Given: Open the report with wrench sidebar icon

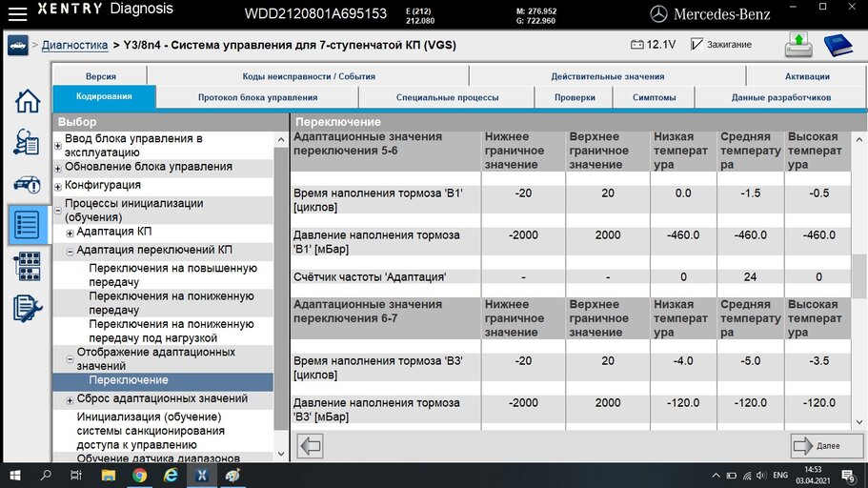Looking at the screenshot, I should [27, 308].
